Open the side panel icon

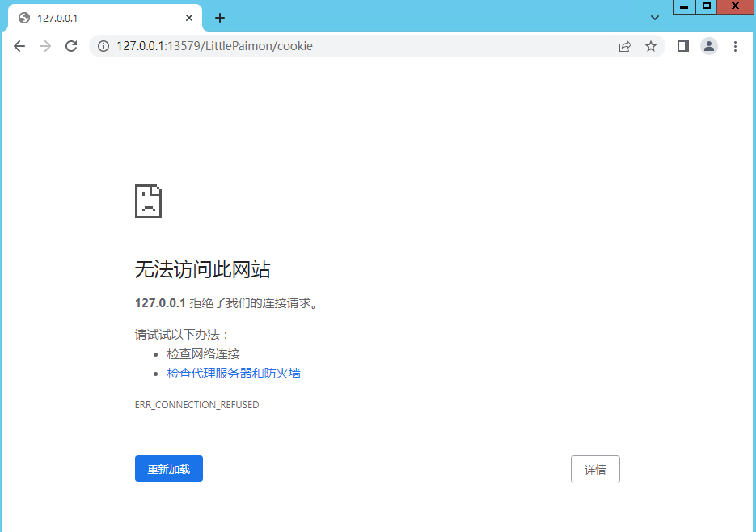pyautogui.click(x=683, y=46)
